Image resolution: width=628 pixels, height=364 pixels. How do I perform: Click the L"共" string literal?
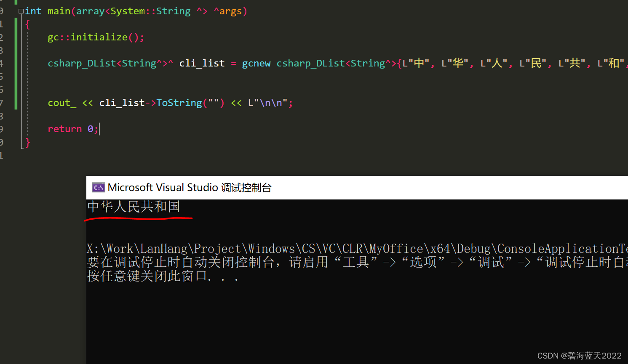click(x=572, y=64)
